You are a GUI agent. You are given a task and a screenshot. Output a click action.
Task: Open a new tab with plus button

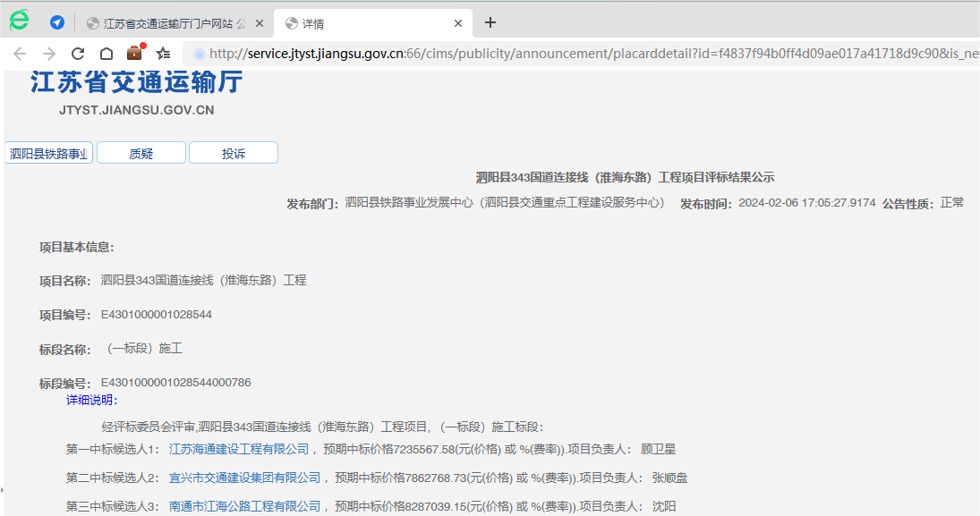tap(490, 23)
